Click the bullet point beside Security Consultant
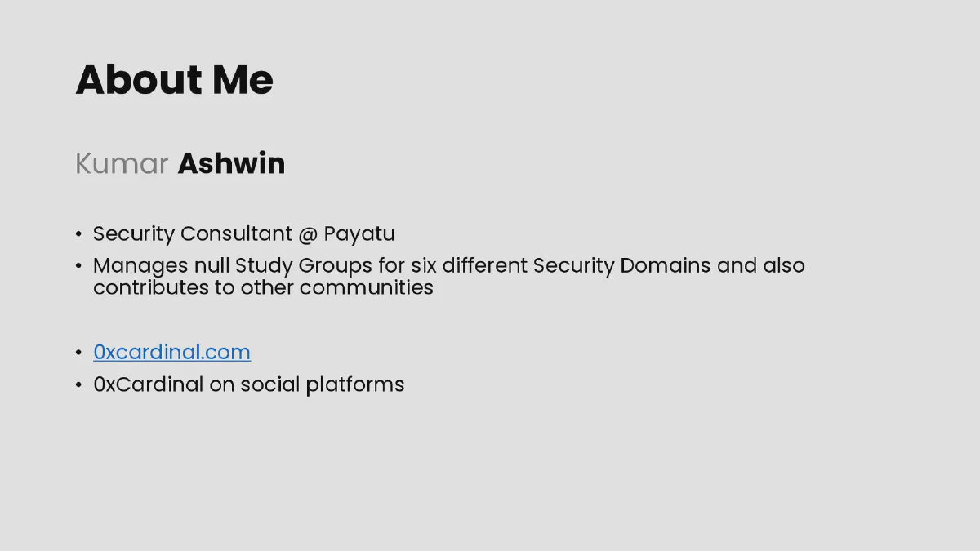This screenshot has width=980, height=551. [78, 234]
